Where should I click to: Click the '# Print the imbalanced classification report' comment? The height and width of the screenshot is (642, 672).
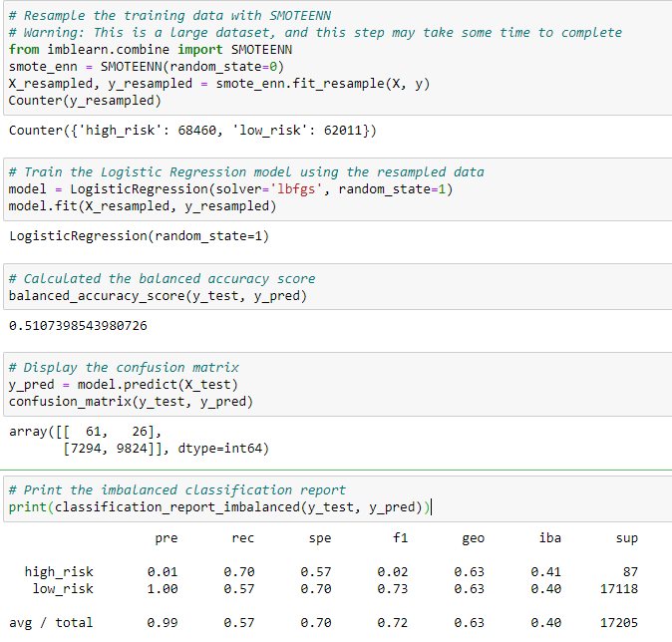(177, 490)
